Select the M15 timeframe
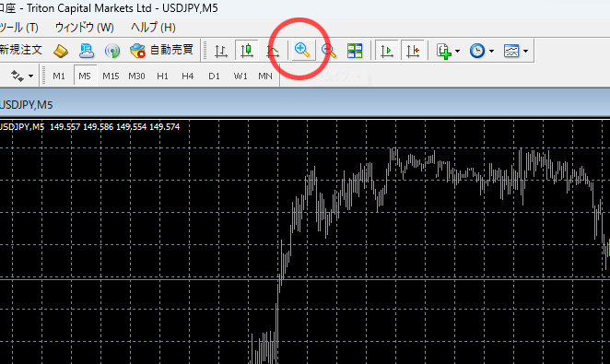 pos(111,76)
